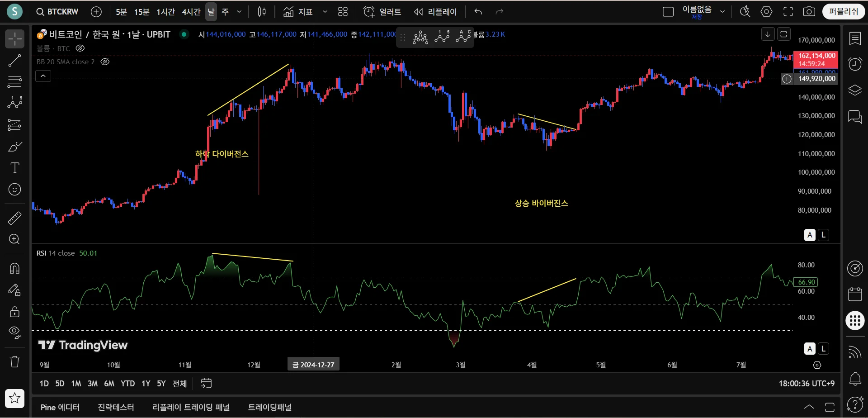868x418 pixels.
Task: Switch to the 15분 interval
Action: (142, 12)
